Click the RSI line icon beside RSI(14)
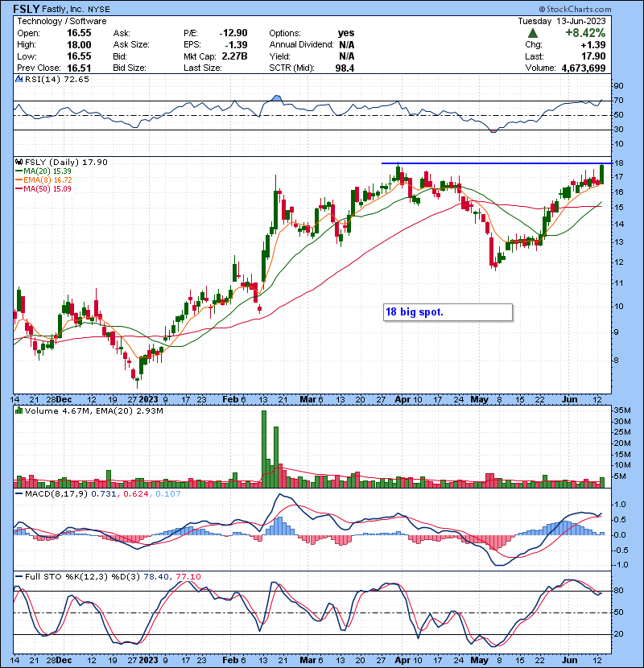This screenshot has width=644, height=668. tap(19, 79)
